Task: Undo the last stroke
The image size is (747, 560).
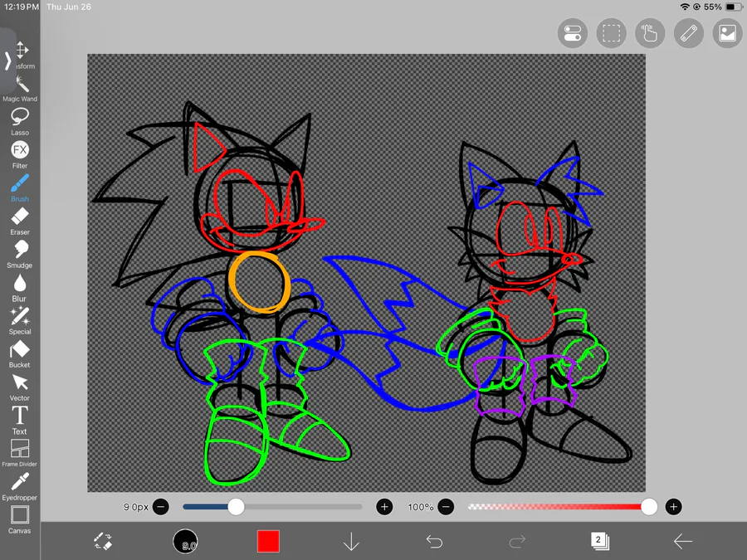Action: coord(434,542)
